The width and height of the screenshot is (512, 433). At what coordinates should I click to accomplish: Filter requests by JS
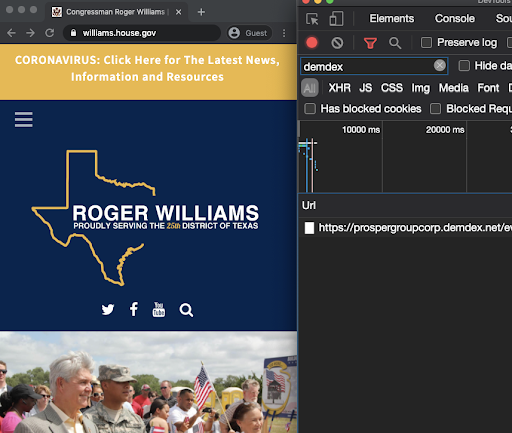(x=365, y=88)
